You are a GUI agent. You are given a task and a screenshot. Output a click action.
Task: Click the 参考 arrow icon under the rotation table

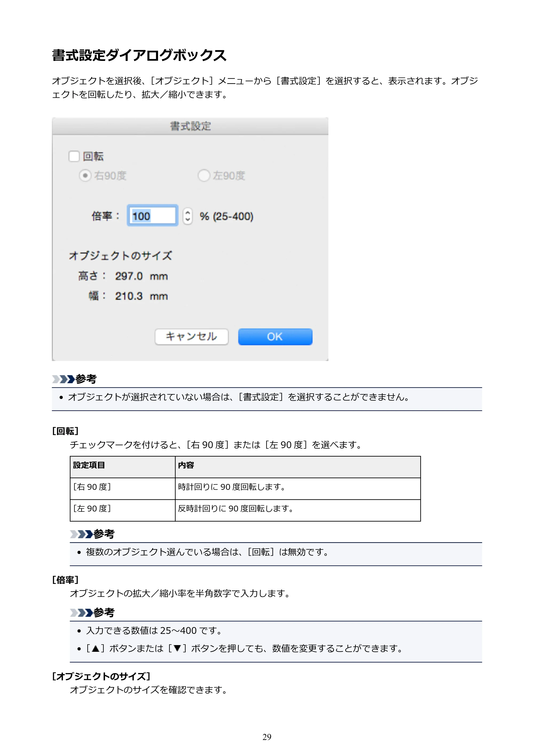pos(81,534)
